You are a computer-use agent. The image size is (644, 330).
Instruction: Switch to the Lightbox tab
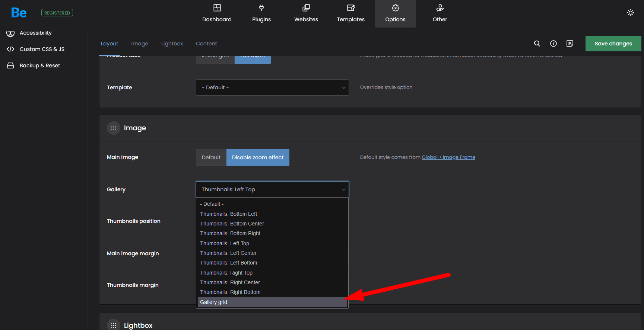pyautogui.click(x=172, y=44)
